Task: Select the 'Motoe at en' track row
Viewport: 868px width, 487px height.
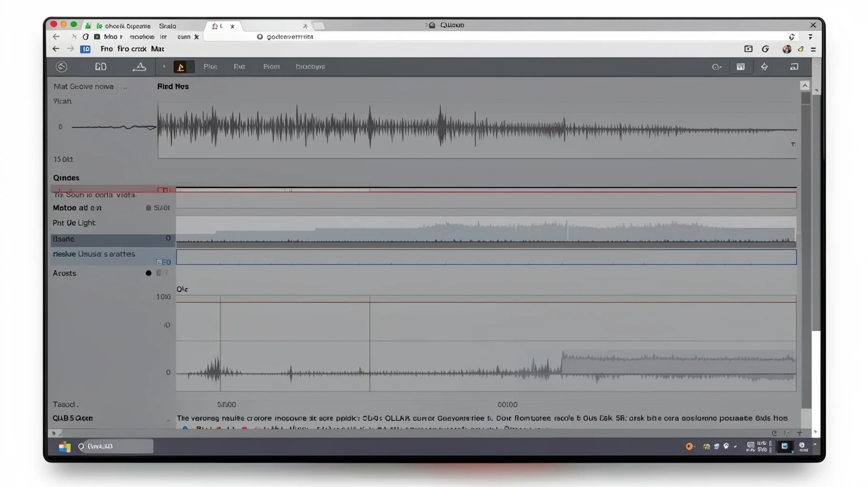Action: click(113, 208)
